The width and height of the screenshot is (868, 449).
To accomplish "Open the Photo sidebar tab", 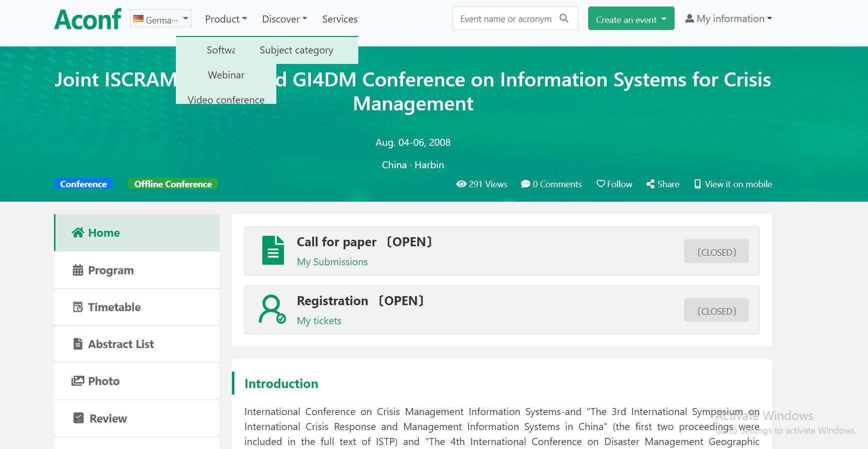I will click(x=137, y=381).
